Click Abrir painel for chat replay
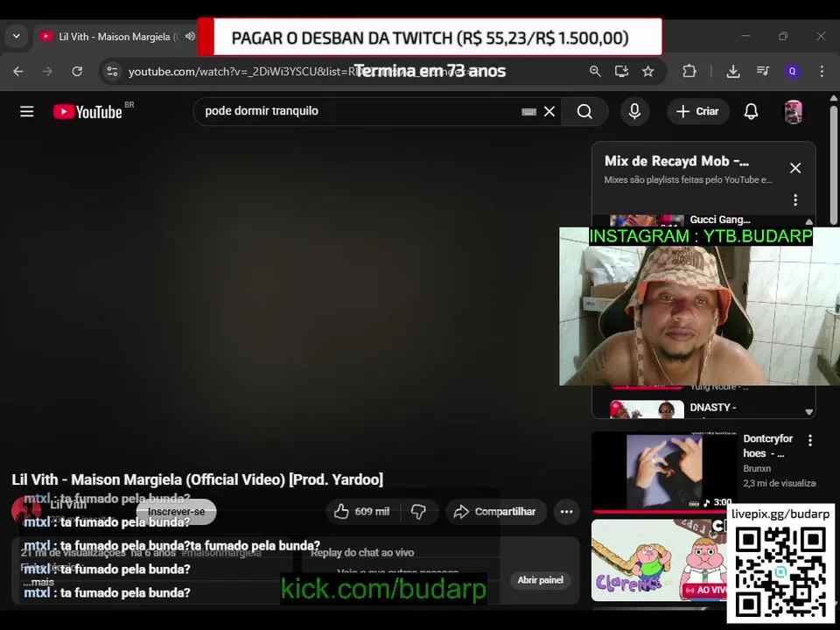This screenshot has height=630, width=840. [x=540, y=579]
